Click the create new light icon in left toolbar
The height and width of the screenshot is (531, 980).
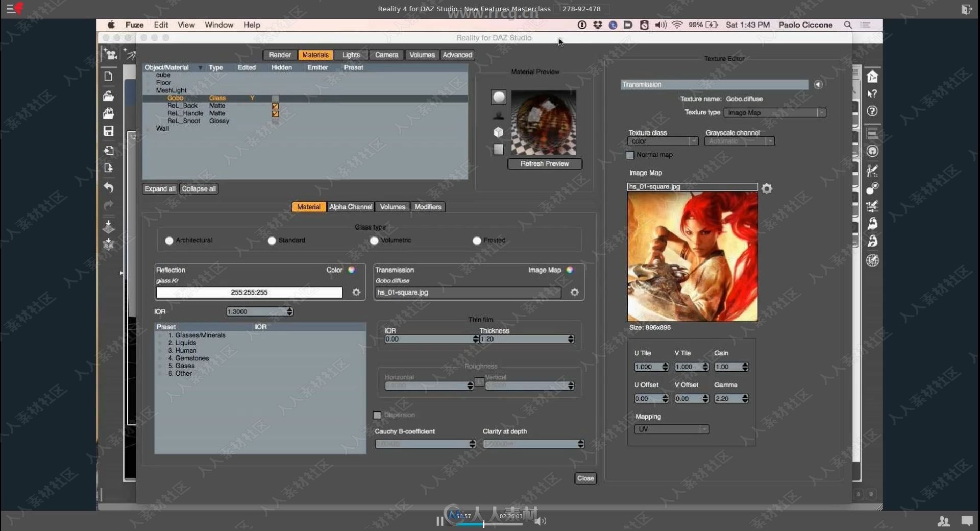[x=130, y=54]
